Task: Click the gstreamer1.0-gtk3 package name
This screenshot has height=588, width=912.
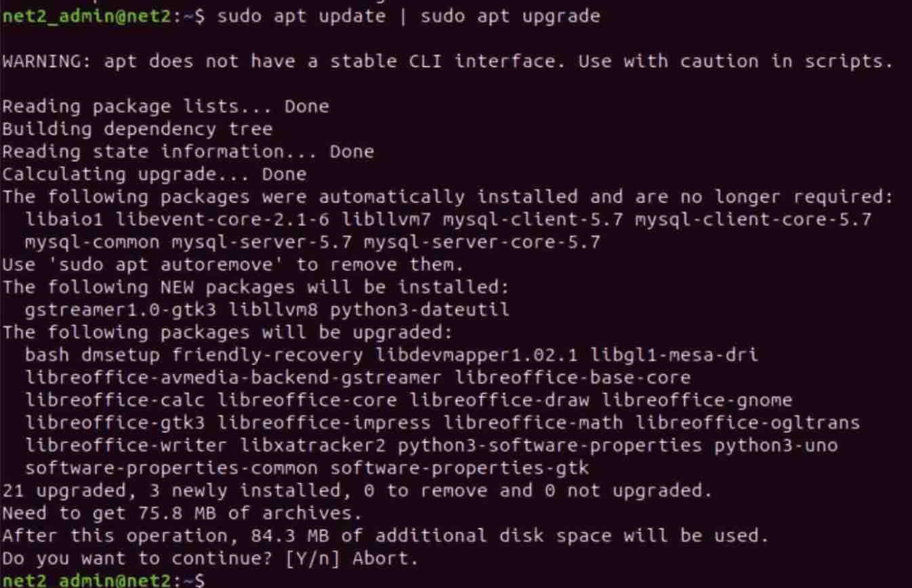Action: (121, 310)
